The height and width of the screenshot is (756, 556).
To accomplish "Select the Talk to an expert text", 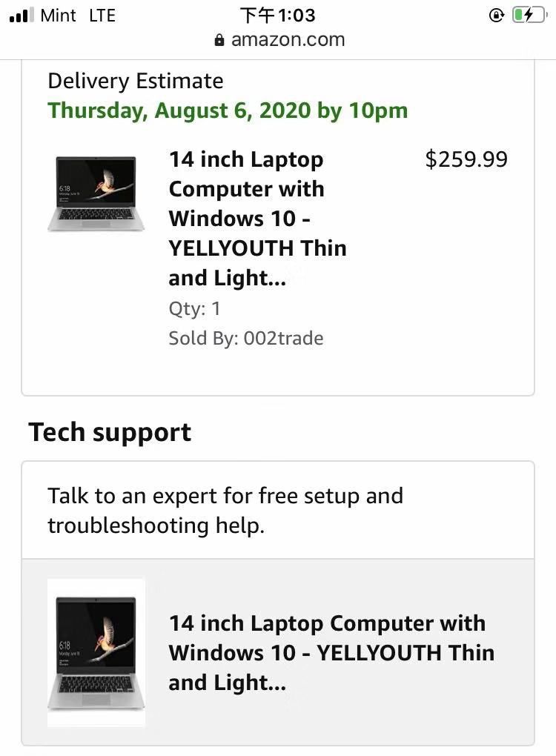I will pos(225,510).
